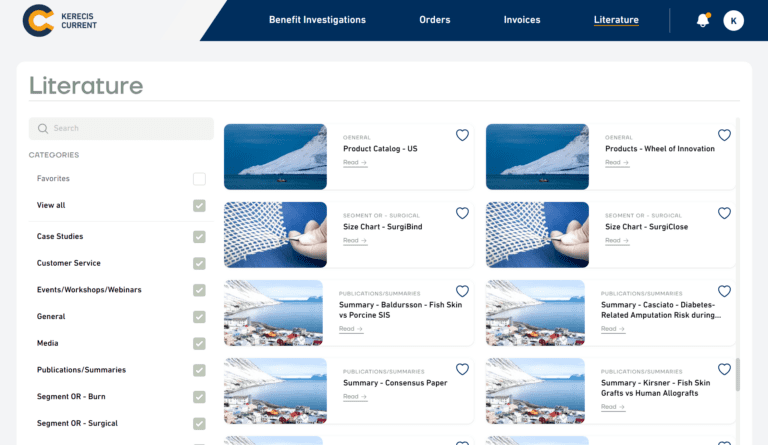This screenshot has width=768, height=445.
Task: Uncheck the Segment OR - Burn checkbox
Action: coord(199,397)
